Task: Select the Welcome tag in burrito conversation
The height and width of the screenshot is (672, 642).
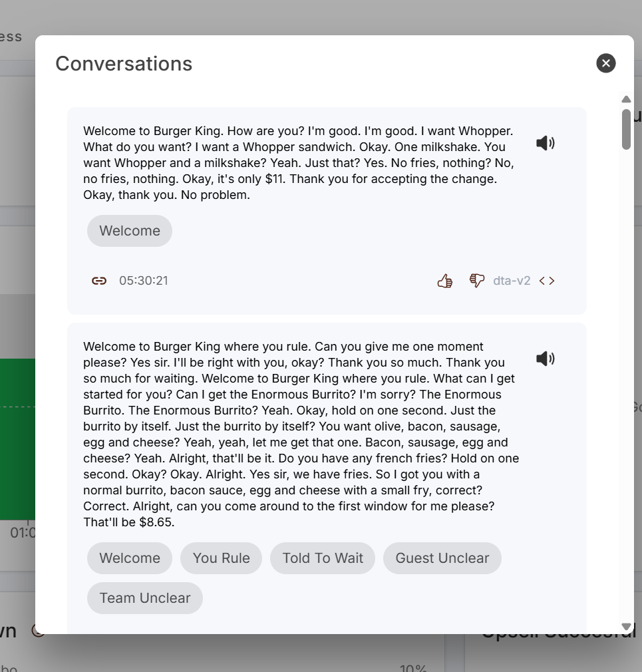Action: 130,558
